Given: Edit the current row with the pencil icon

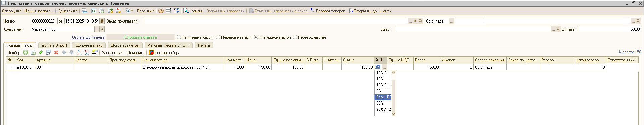Looking at the screenshot, I should click(41, 52).
